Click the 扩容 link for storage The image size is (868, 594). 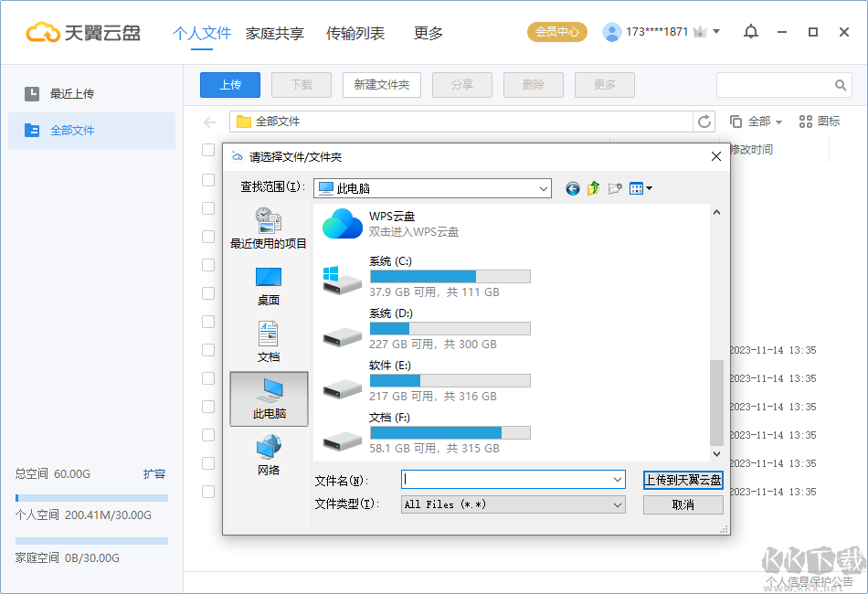point(155,474)
